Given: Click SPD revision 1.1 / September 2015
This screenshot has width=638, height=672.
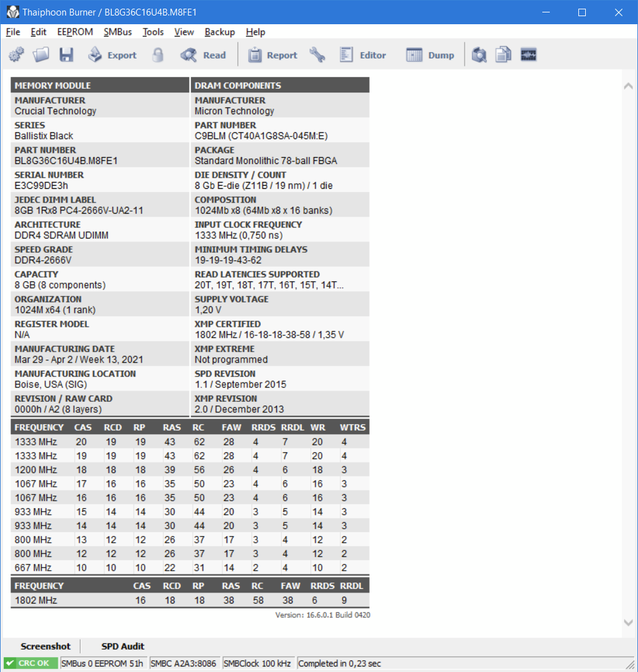Looking at the screenshot, I should point(240,384).
